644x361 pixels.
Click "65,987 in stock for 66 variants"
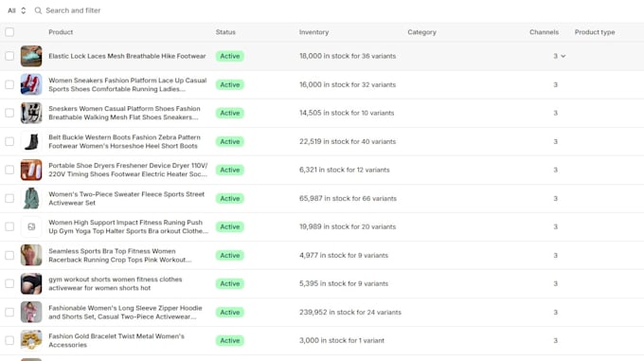click(x=348, y=198)
